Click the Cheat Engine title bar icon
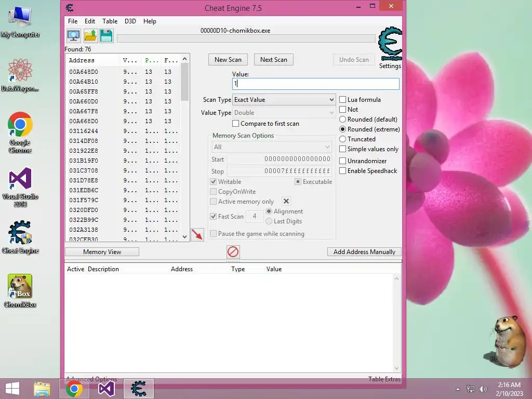 [70, 7]
